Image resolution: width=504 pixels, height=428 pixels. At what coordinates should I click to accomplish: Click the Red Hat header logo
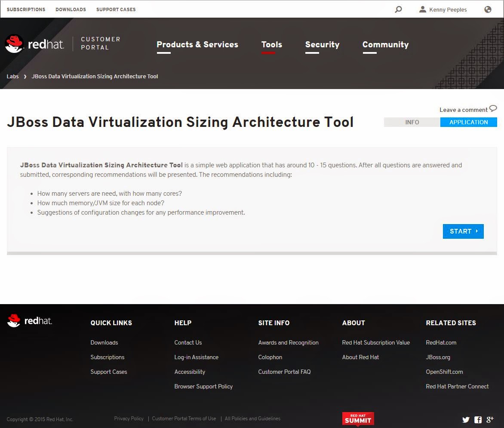(x=35, y=44)
